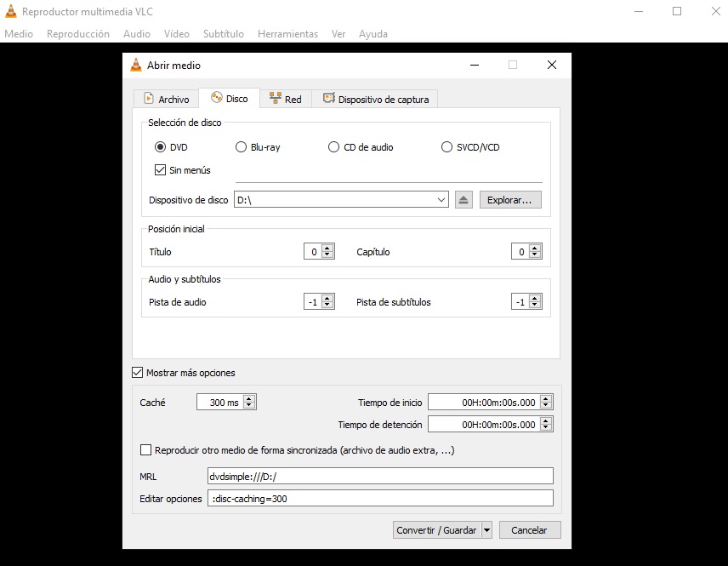Enable synchronized extra media playback checkbox
728x566 pixels.
tap(145, 450)
